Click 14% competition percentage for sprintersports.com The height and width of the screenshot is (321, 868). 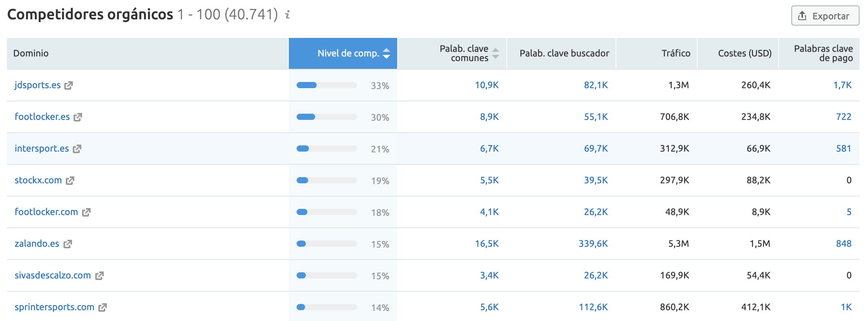point(380,308)
